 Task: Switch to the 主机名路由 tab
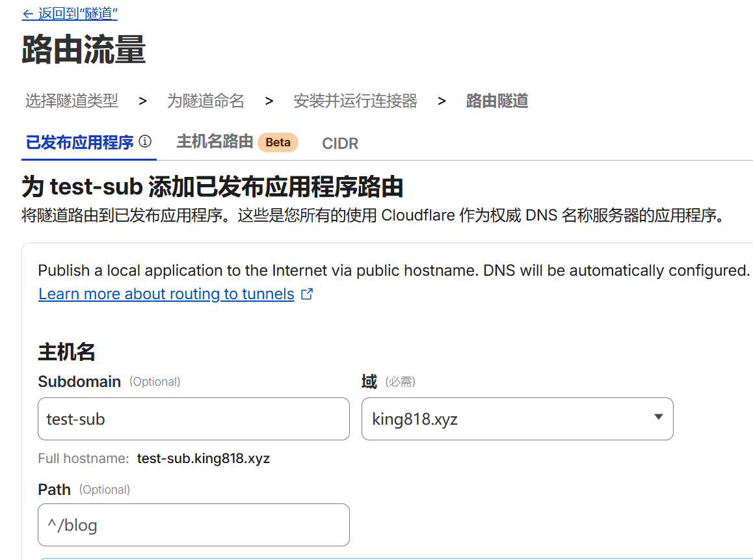[x=215, y=142]
